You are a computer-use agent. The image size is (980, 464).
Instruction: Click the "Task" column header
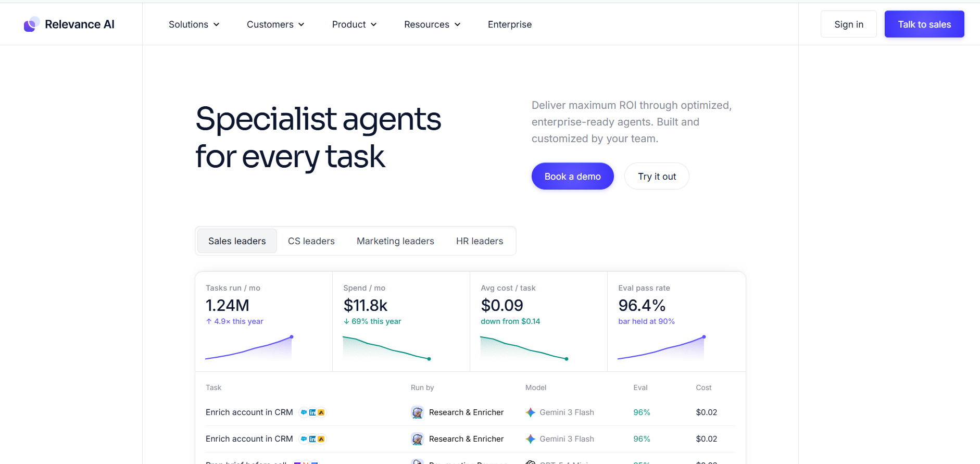tap(213, 387)
